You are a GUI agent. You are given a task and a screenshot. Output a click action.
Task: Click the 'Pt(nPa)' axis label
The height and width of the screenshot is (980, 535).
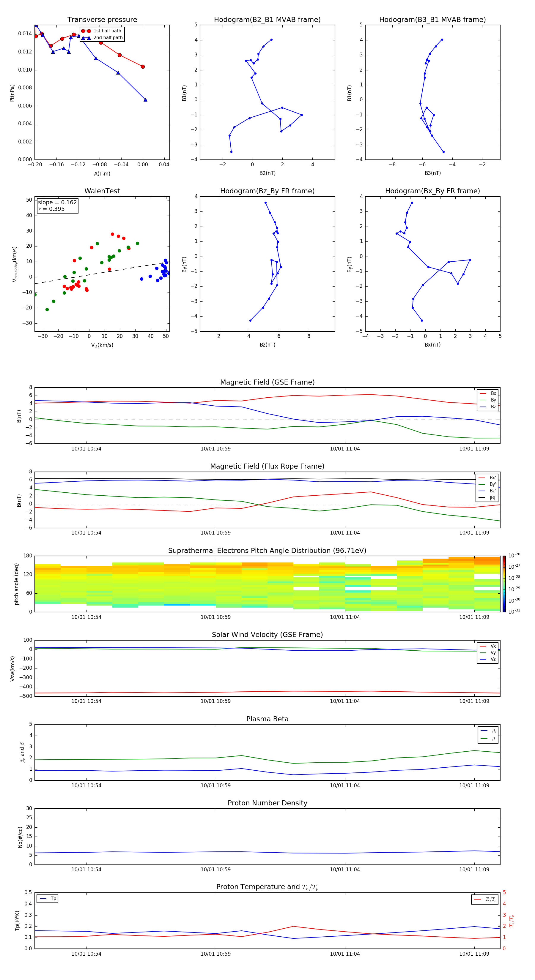point(12,92)
